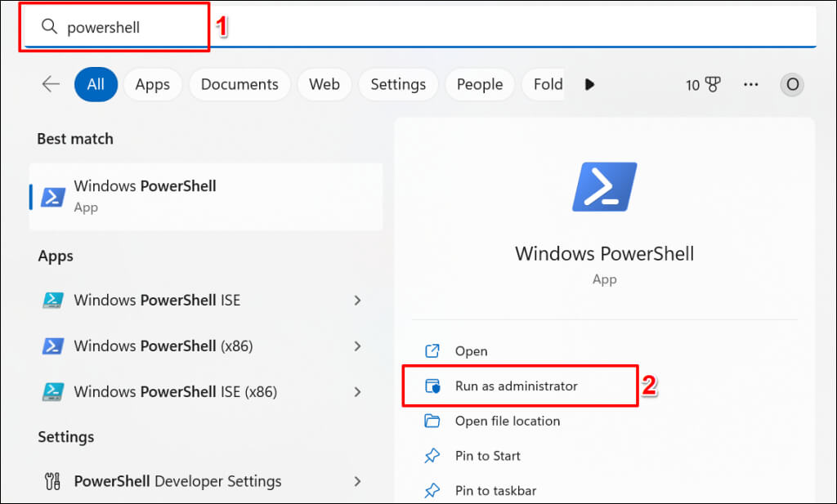This screenshot has height=504, width=837.
Task: Select the Apps filter tab
Action: coord(153,84)
